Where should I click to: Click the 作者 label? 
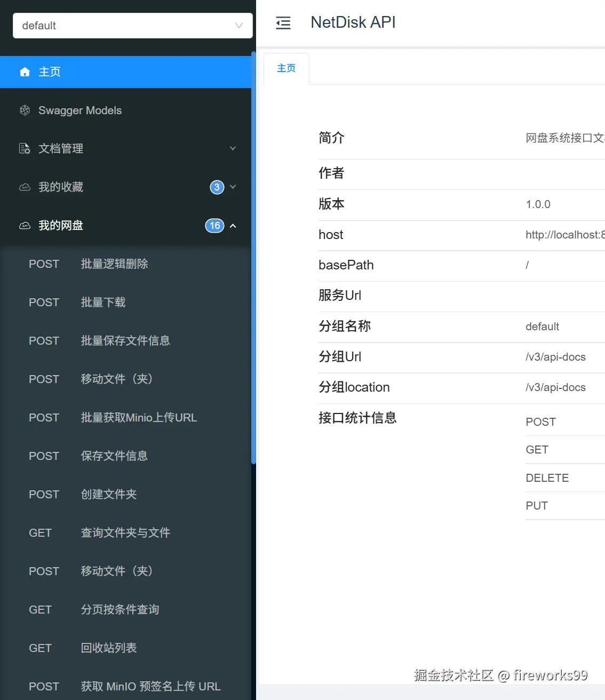coord(331,173)
